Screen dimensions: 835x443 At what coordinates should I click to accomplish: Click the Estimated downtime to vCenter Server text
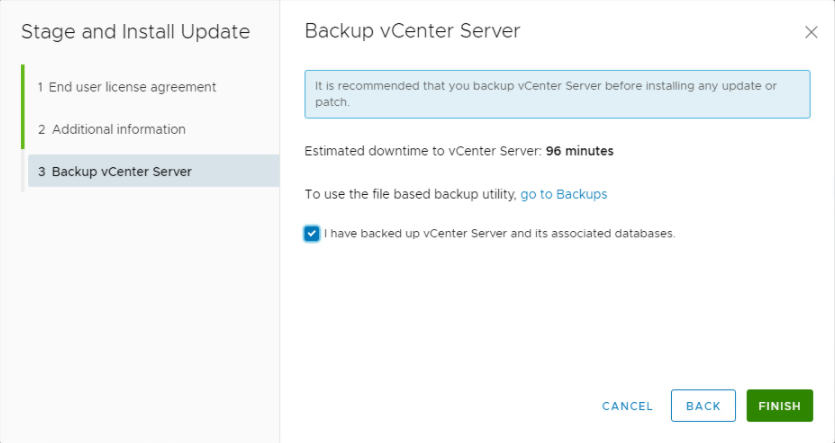422,152
